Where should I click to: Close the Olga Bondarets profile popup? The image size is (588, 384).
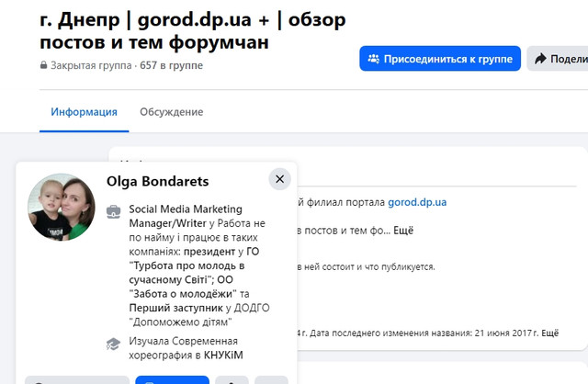tap(279, 179)
